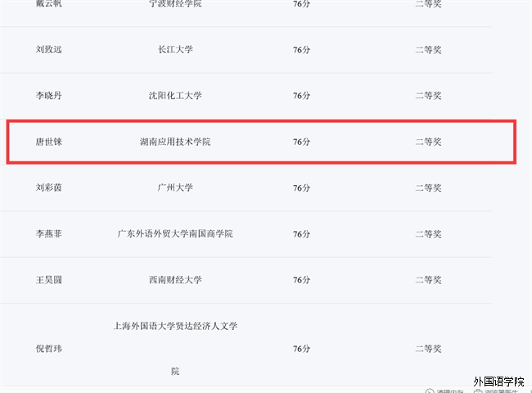
Task: Select the 西南财经大学 cell
Action: tap(175, 280)
